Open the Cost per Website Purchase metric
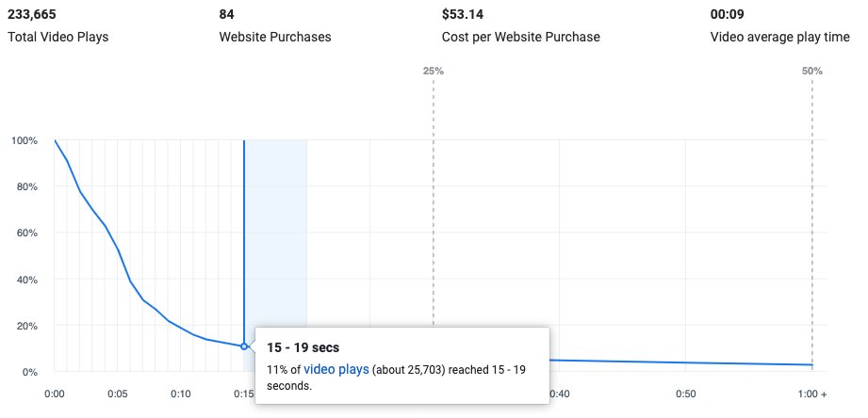868x418 pixels. click(520, 38)
